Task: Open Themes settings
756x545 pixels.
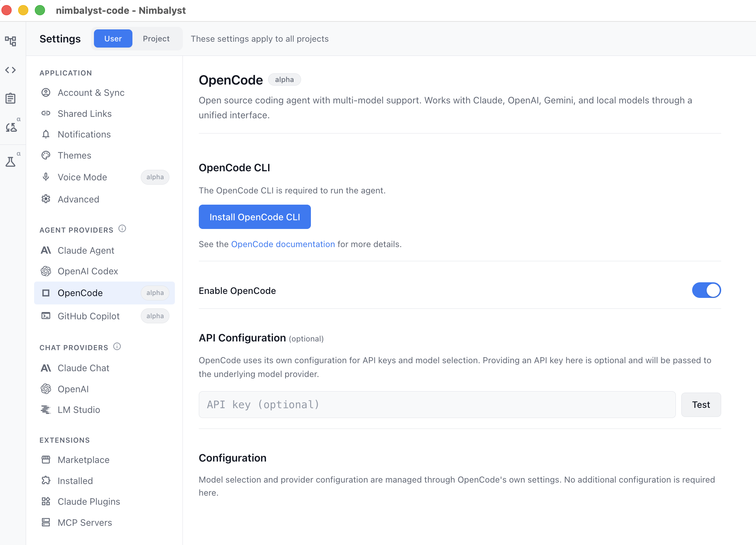Action: pos(104,155)
